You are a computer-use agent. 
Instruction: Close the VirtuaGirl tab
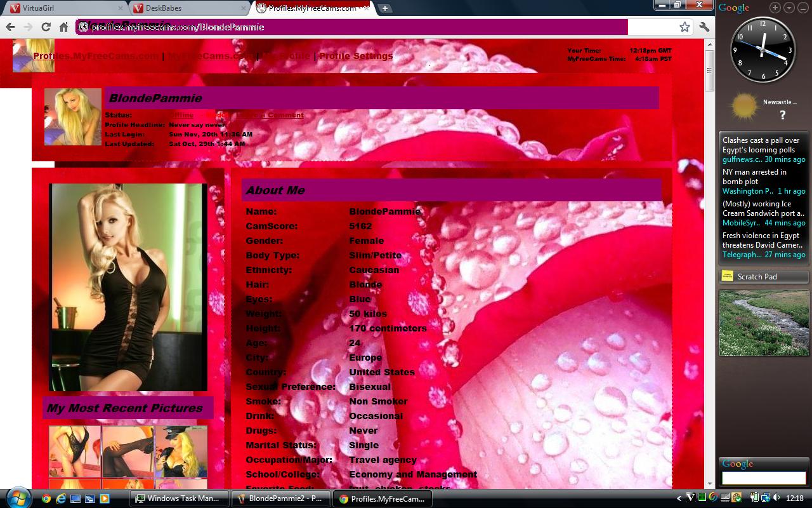point(121,8)
